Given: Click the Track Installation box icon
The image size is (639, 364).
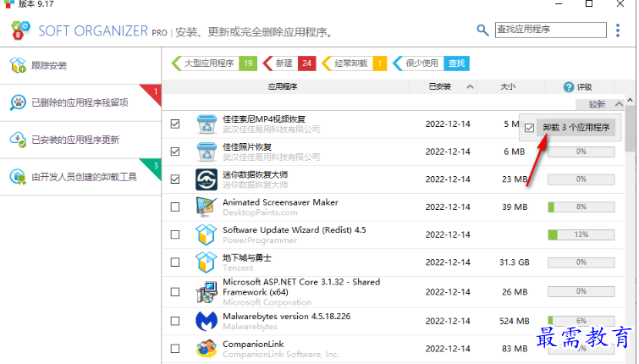Looking at the screenshot, I should [x=18, y=65].
